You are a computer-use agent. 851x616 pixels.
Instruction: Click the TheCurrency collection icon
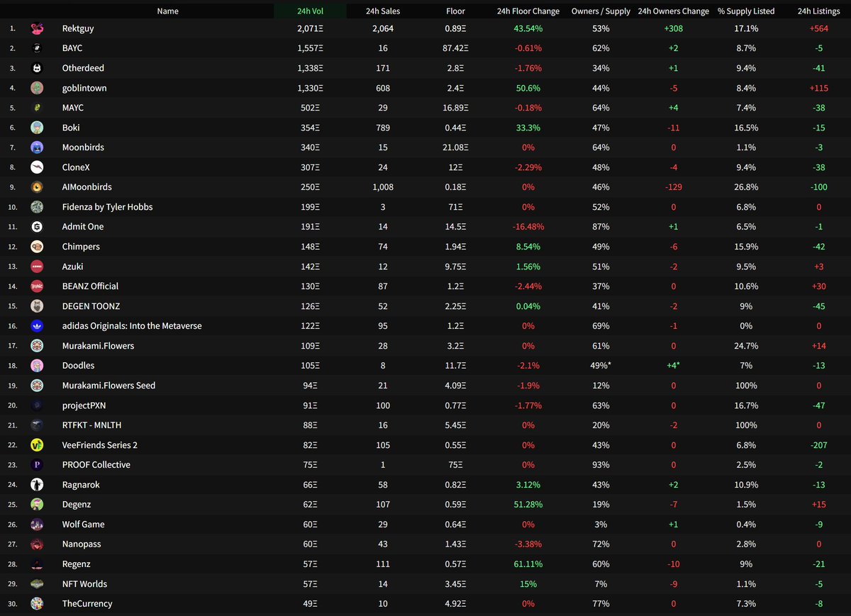click(37, 604)
